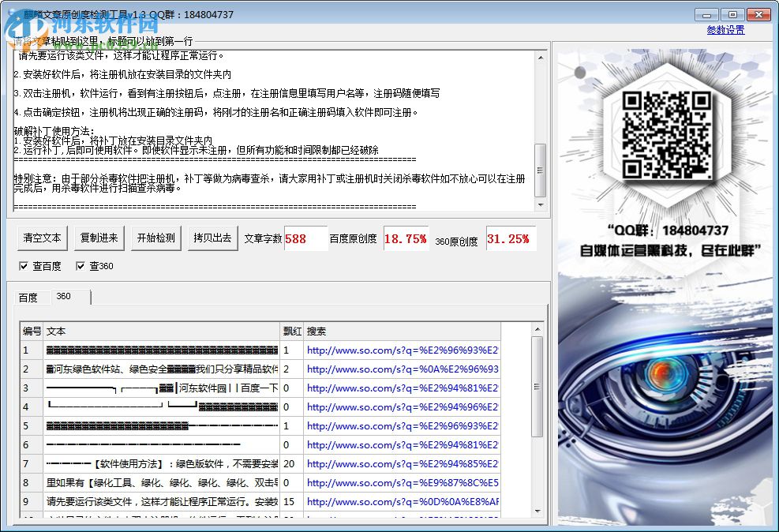The width and height of the screenshot is (779, 532).
Task: Click the article text area scrollbar up arrow
Action: [541, 58]
